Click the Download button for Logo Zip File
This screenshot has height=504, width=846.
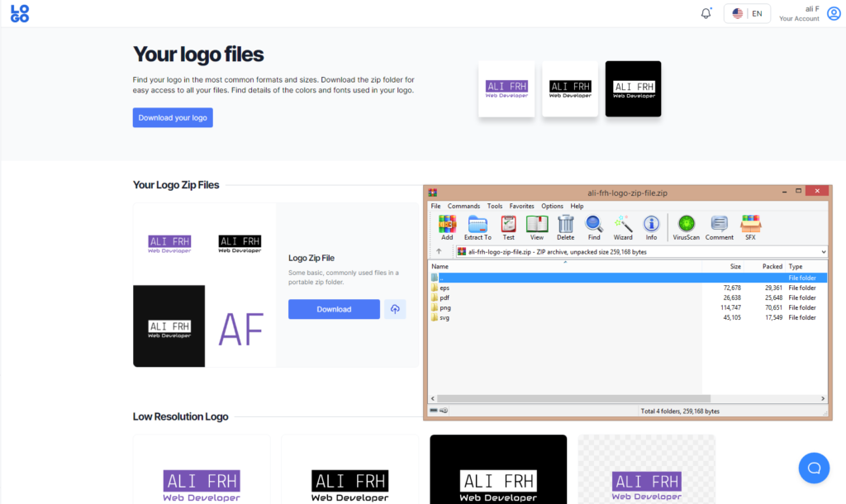[334, 309]
